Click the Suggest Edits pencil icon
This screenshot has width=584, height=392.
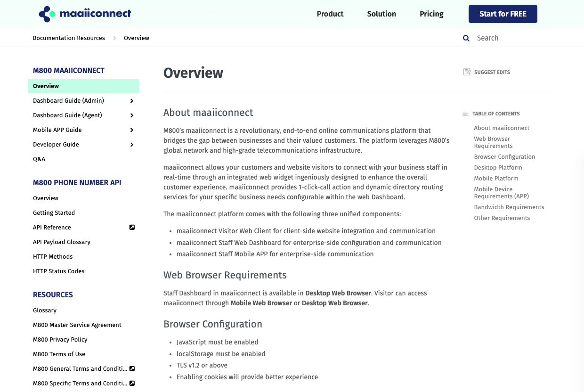[x=467, y=72]
